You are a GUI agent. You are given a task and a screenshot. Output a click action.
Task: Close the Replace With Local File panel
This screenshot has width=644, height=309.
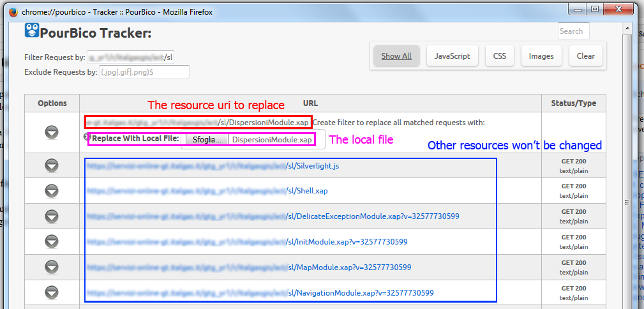pos(86,137)
